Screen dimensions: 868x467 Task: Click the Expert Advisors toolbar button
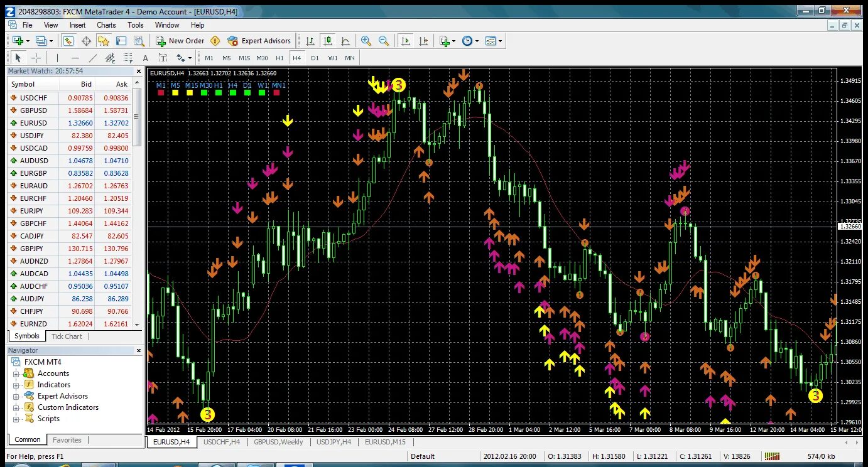pyautogui.click(x=259, y=41)
